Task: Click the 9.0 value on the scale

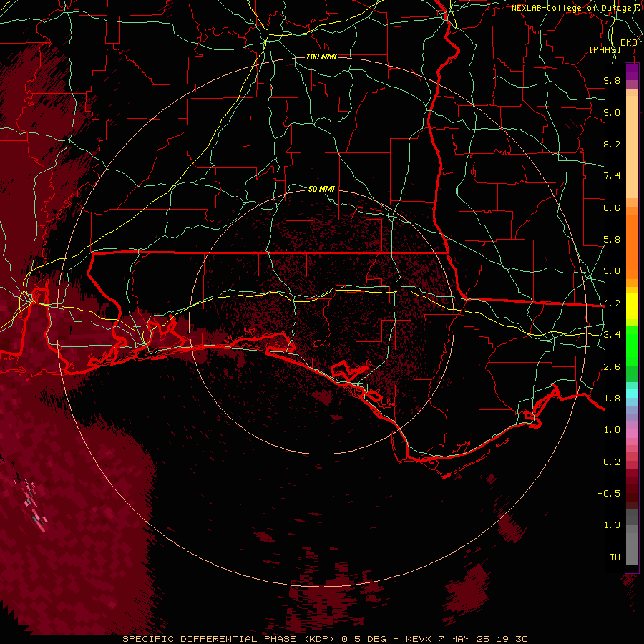Action: [612, 112]
